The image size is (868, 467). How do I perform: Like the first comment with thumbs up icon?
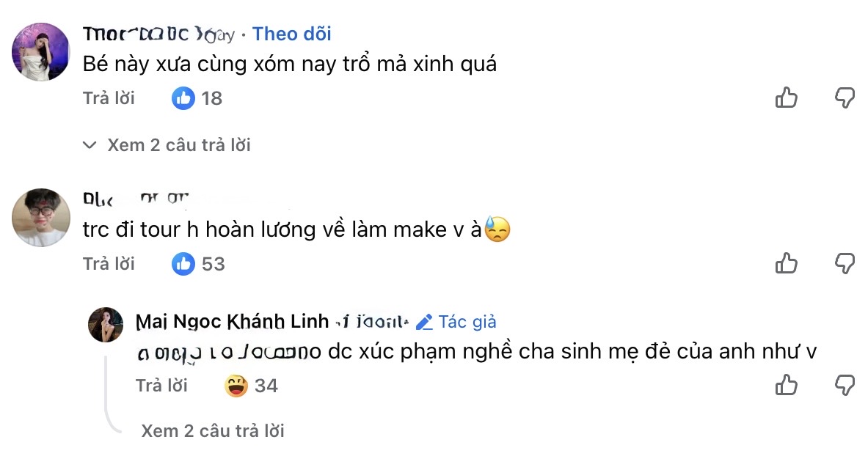(786, 98)
